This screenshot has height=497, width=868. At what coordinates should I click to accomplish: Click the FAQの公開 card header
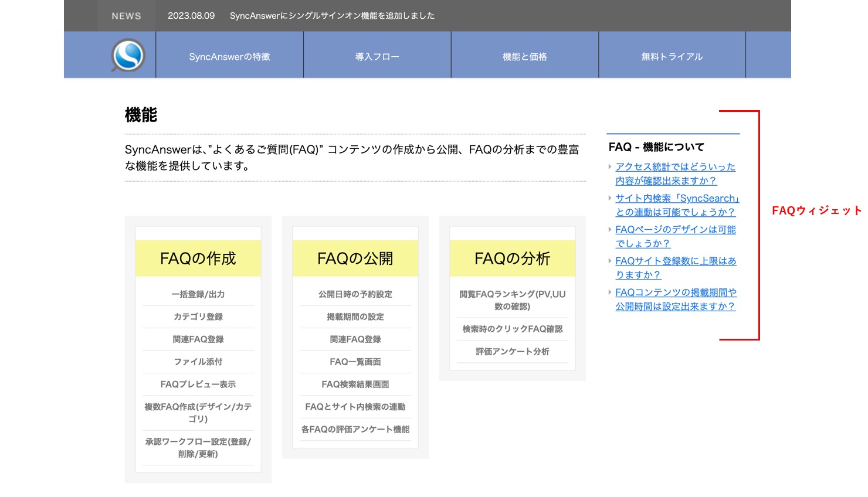pos(355,258)
